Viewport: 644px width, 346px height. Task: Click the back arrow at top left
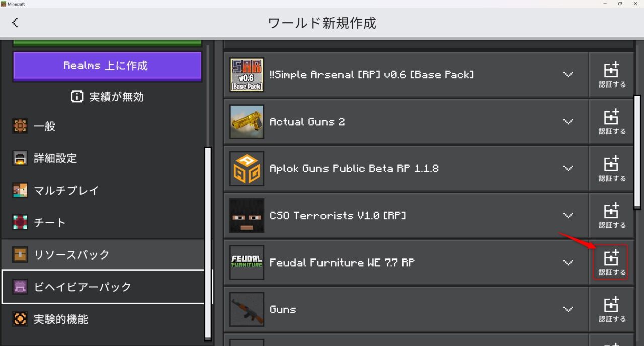coord(15,22)
